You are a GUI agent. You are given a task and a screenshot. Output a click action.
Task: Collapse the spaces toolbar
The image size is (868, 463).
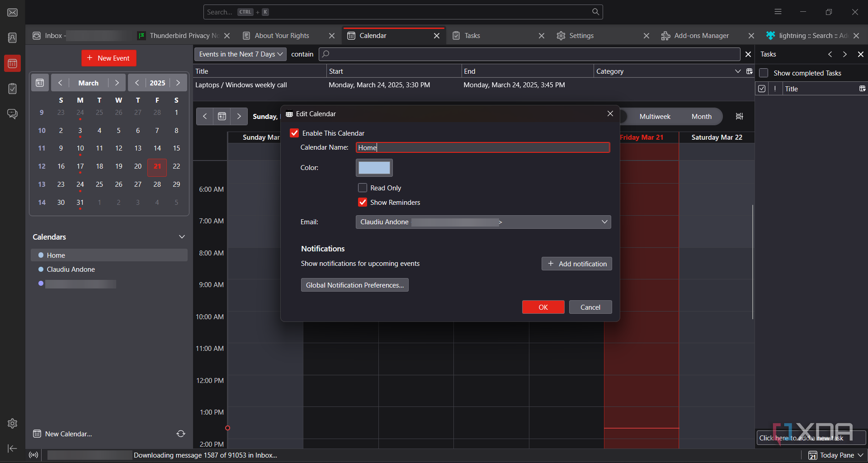click(x=12, y=449)
